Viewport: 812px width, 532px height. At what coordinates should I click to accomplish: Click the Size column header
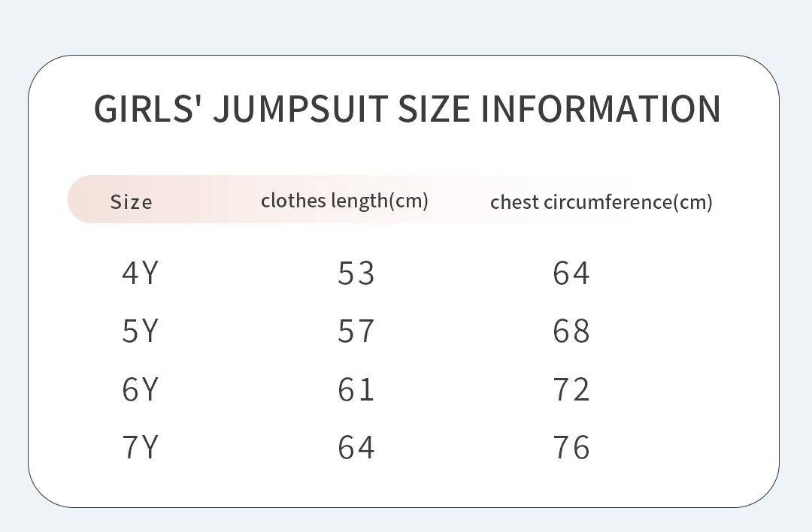132,201
